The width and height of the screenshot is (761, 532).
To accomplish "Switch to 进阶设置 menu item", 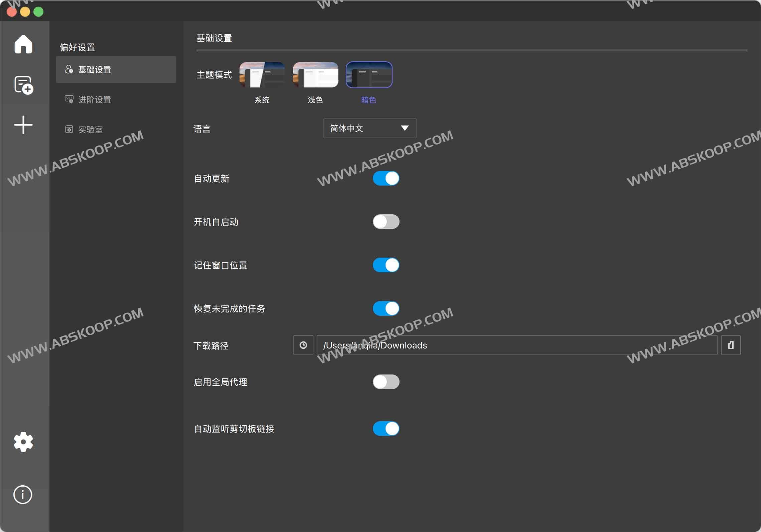I will 94,99.
